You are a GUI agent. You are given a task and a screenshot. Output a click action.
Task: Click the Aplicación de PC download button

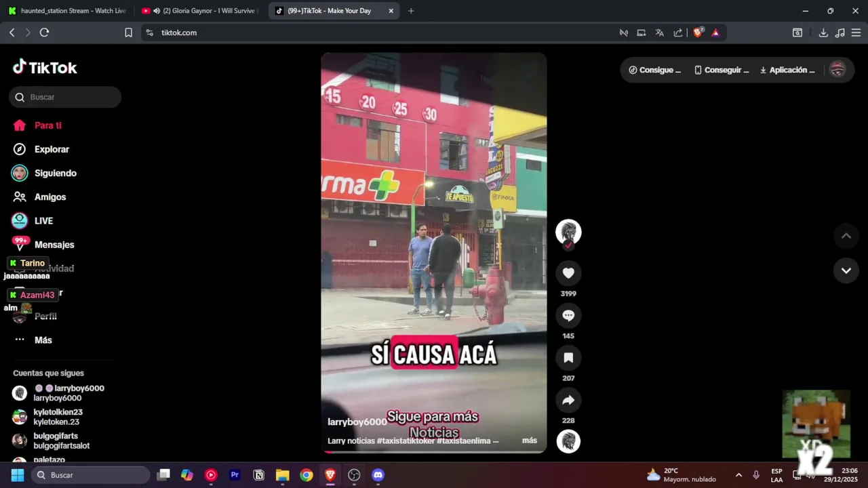click(787, 70)
